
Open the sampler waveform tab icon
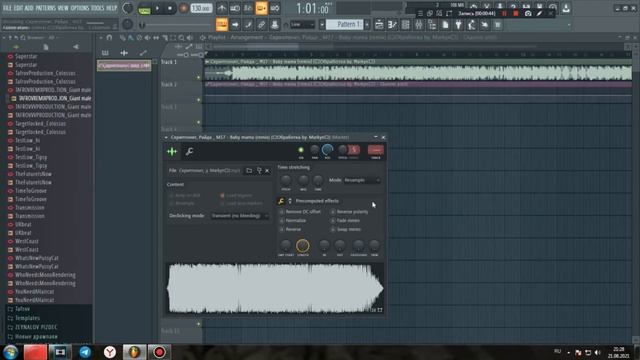(x=172, y=152)
